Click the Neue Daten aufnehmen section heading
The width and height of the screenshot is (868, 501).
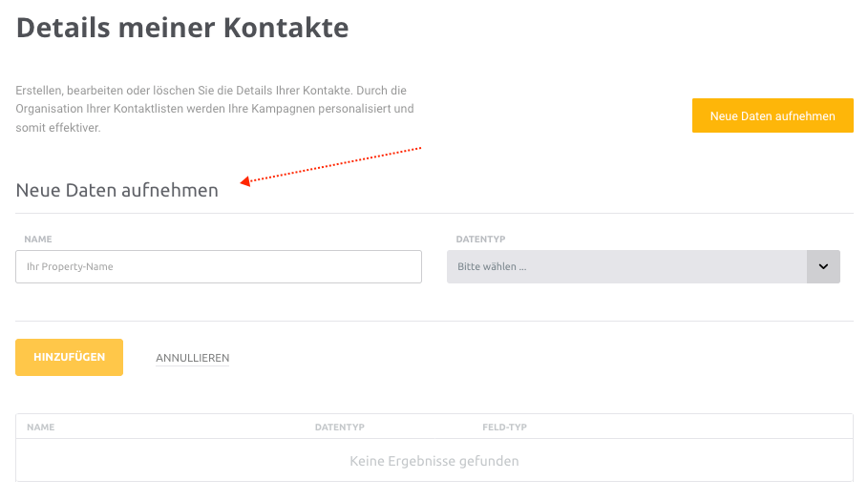pyautogui.click(x=116, y=190)
